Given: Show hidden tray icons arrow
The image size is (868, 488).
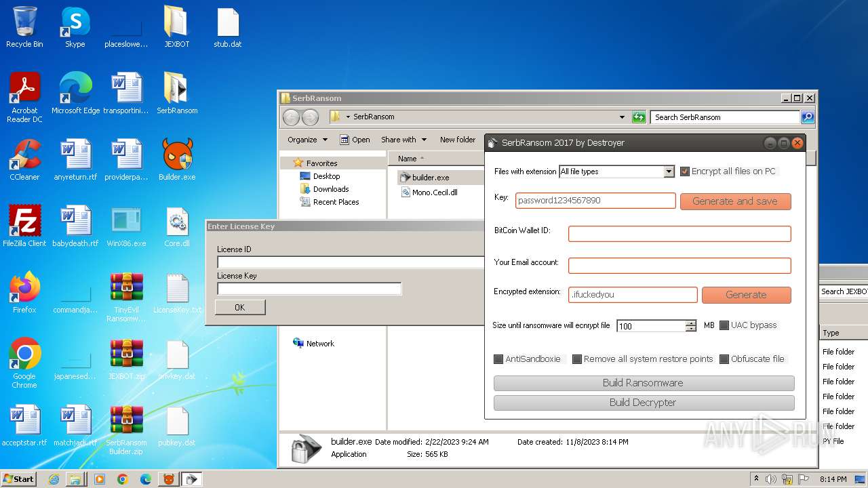Looking at the screenshot, I should point(757,479).
